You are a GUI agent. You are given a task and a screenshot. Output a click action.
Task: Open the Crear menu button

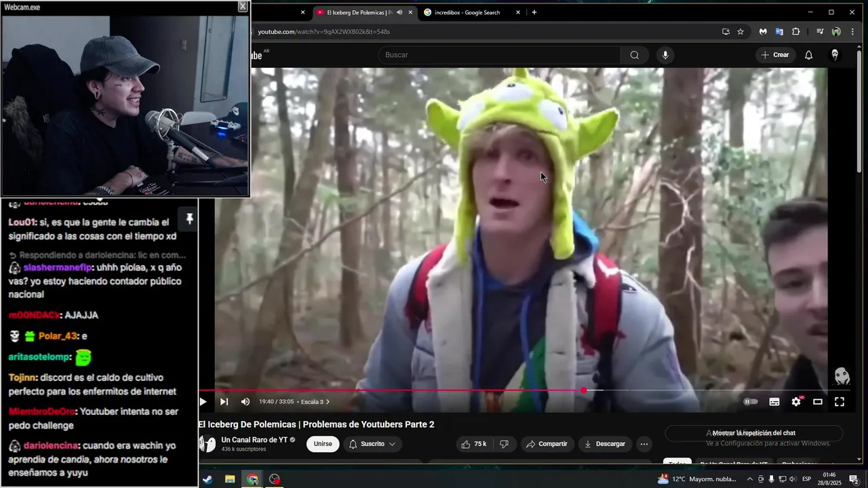pos(775,55)
